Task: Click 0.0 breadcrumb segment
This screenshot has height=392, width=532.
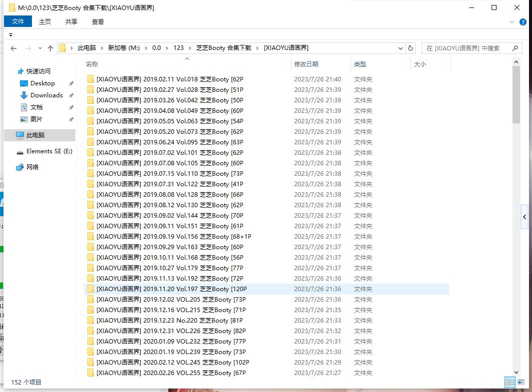Action: click(156, 48)
